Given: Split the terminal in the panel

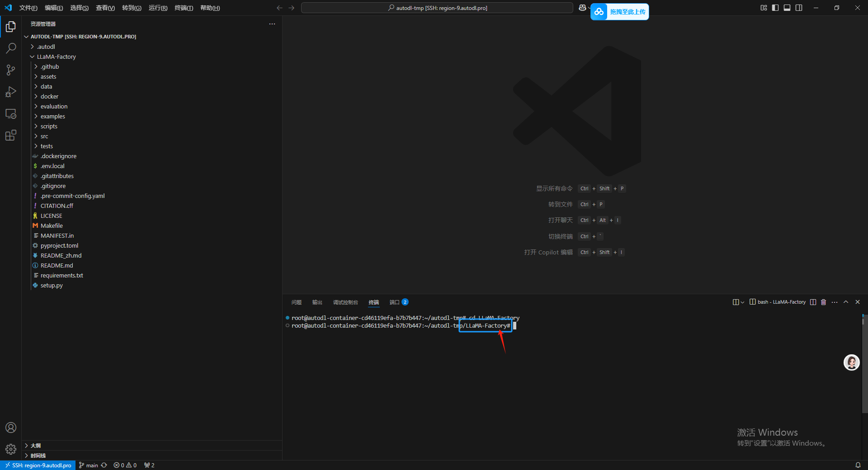Looking at the screenshot, I should point(813,302).
